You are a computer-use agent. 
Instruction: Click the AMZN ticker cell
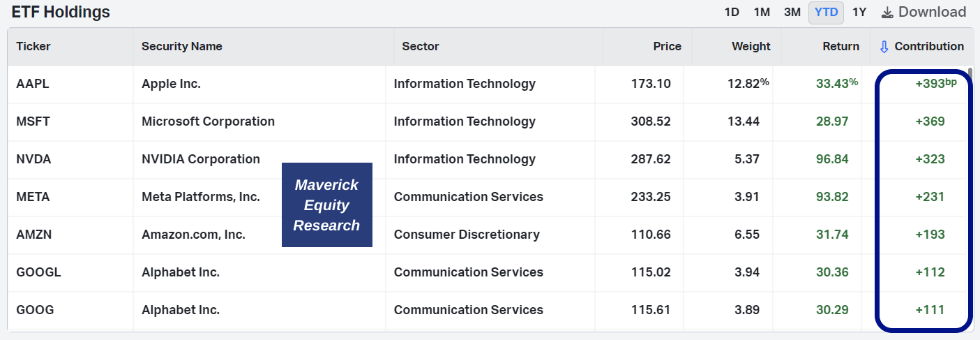click(34, 235)
